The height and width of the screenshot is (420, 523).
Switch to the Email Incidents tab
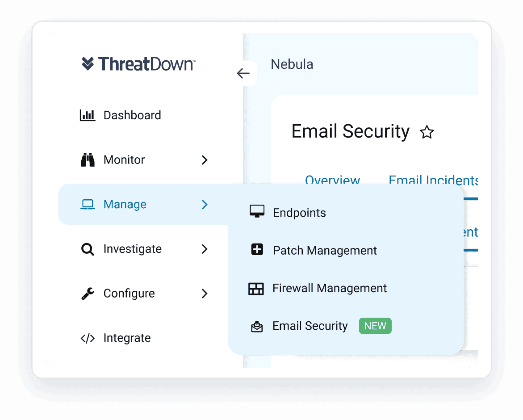(433, 180)
